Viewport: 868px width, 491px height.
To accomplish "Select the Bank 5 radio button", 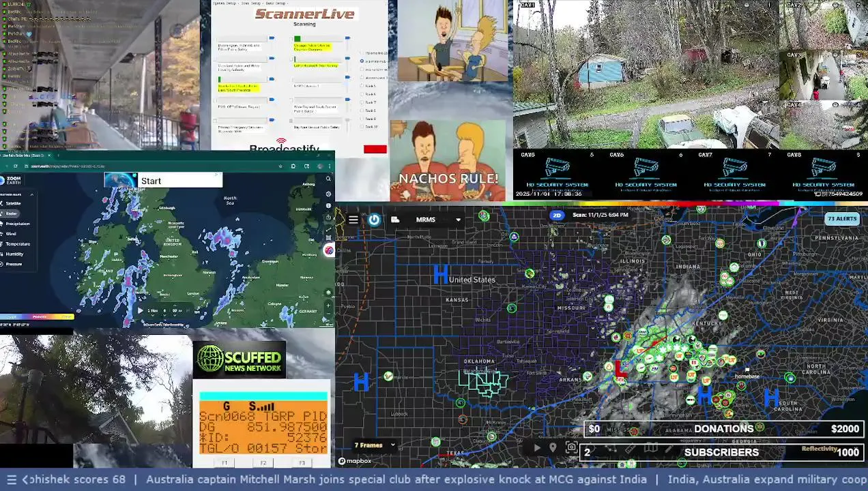I will [362, 86].
